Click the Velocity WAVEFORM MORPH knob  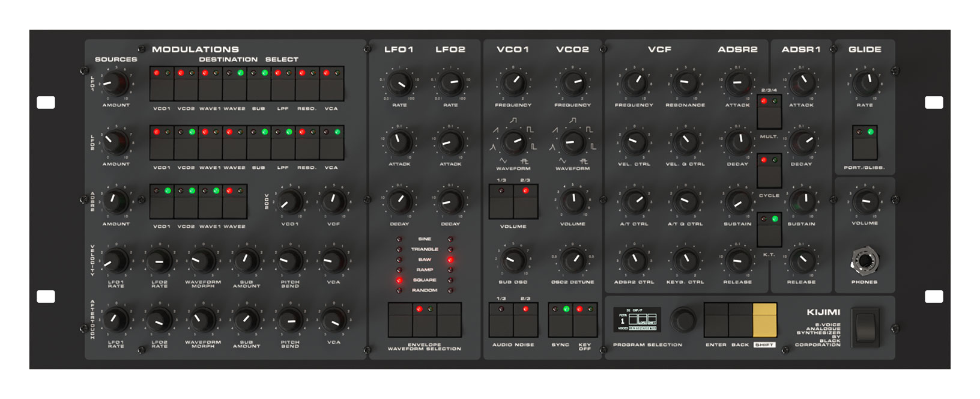tap(202, 261)
